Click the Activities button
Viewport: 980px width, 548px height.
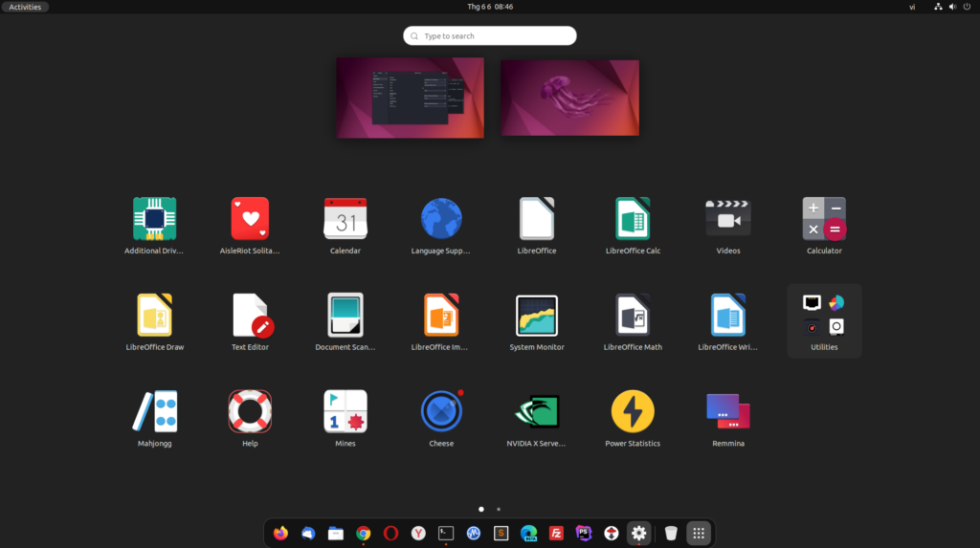pyautogui.click(x=25, y=7)
